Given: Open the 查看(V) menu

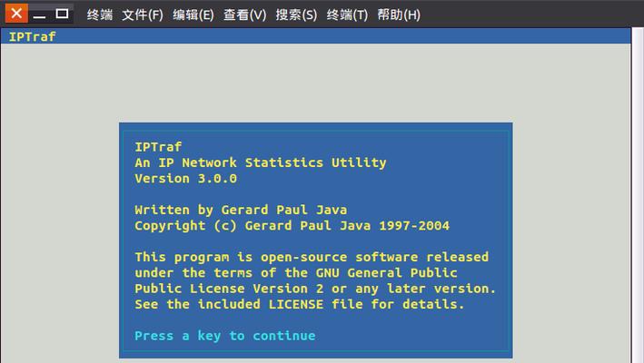Looking at the screenshot, I should (244, 15).
